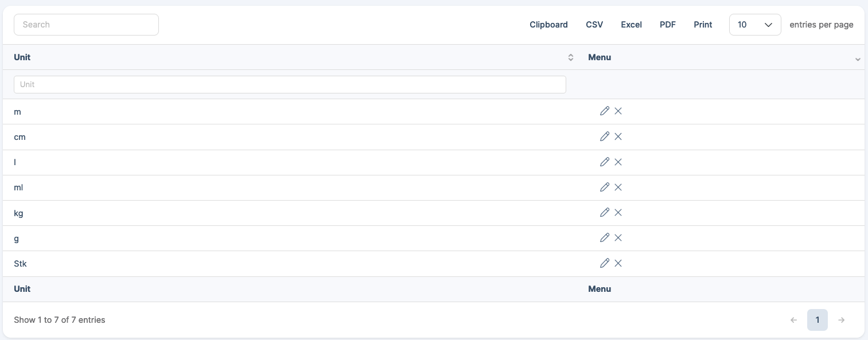Copy table to Clipboard

click(x=548, y=25)
